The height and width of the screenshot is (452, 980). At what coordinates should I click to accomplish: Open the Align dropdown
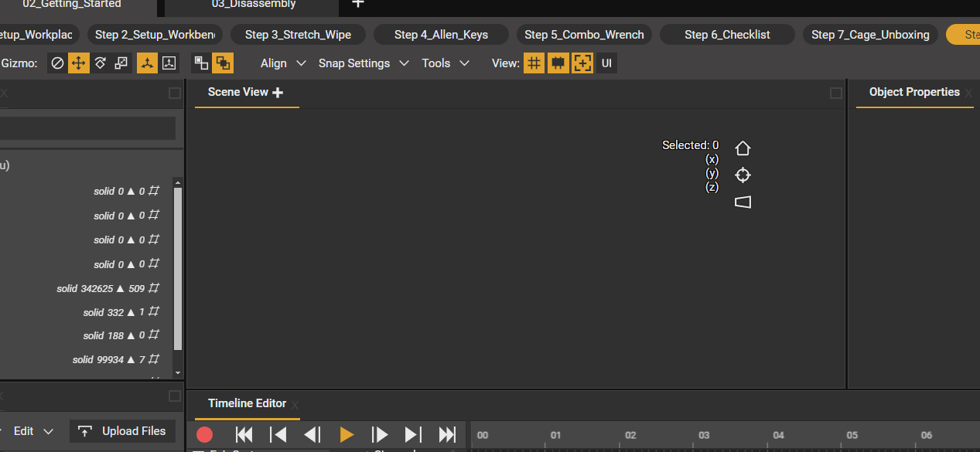[282, 63]
